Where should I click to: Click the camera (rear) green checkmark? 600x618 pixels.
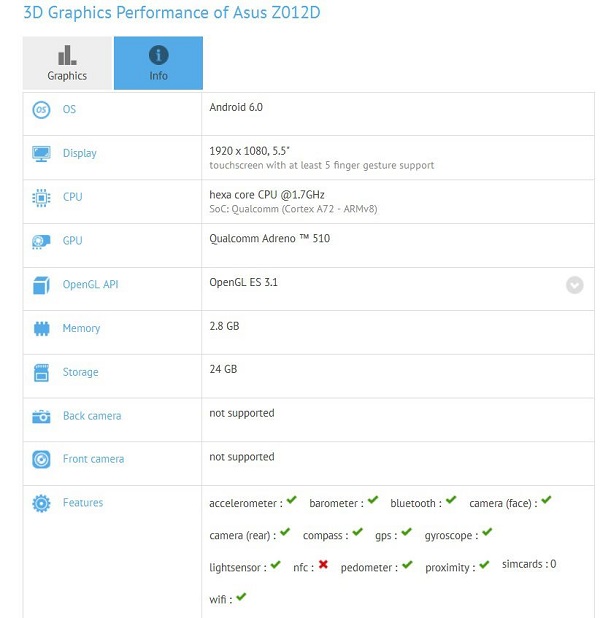[285, 532]
